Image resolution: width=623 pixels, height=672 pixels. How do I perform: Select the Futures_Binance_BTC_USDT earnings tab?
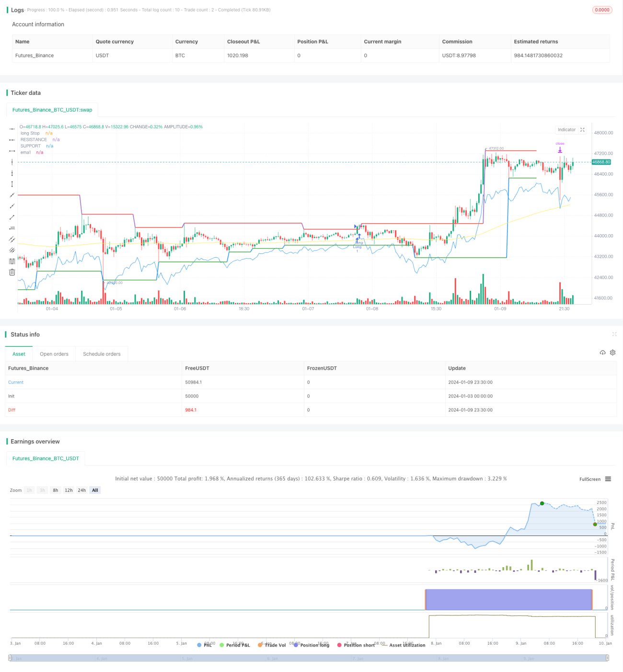click(x=46, y=458)
